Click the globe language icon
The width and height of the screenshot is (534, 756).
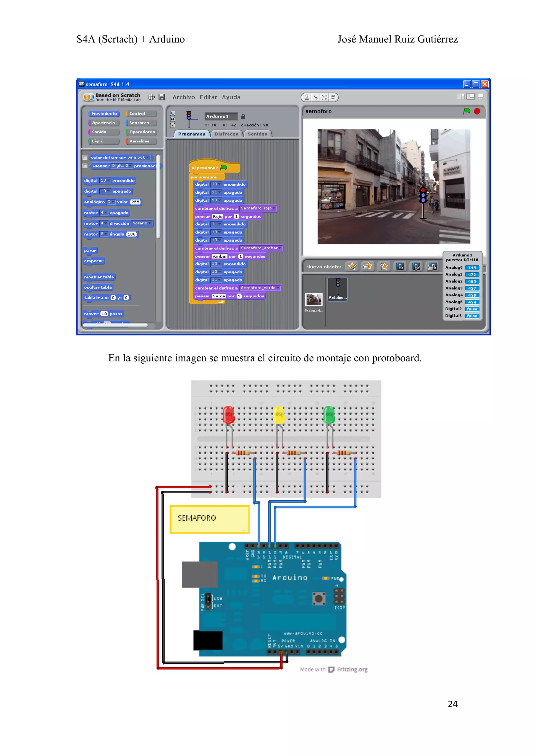pos(151,97)
